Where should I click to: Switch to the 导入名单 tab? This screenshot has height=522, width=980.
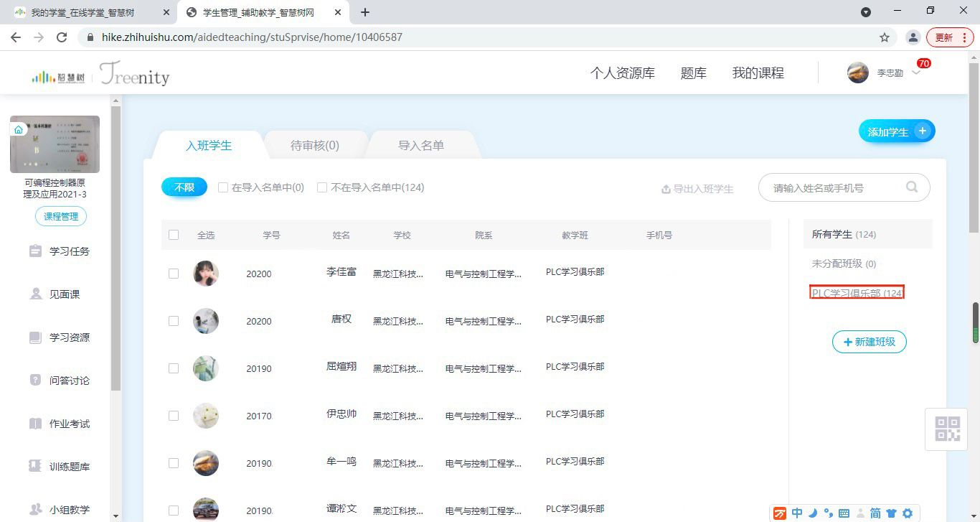tap(421, 146)
